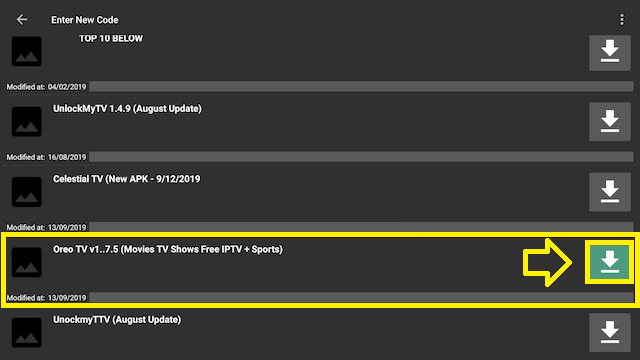Open the UnlockMyTV 1.4.9 title entry
This screenshot has width=640, height=360.
[127, 109]
